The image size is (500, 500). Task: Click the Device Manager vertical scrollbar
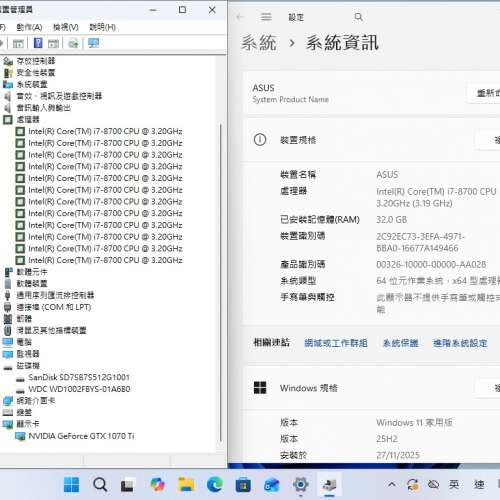221,283
